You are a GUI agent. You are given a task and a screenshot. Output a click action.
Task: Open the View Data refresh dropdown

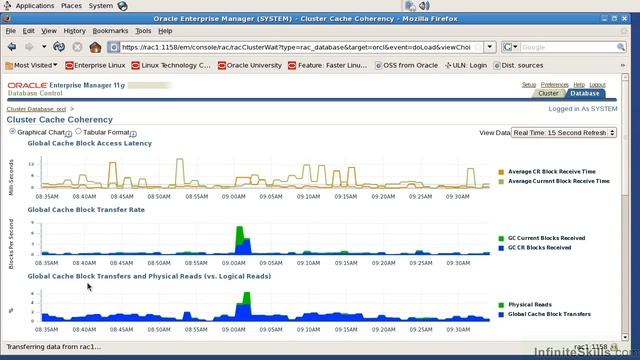click(564, 133)
